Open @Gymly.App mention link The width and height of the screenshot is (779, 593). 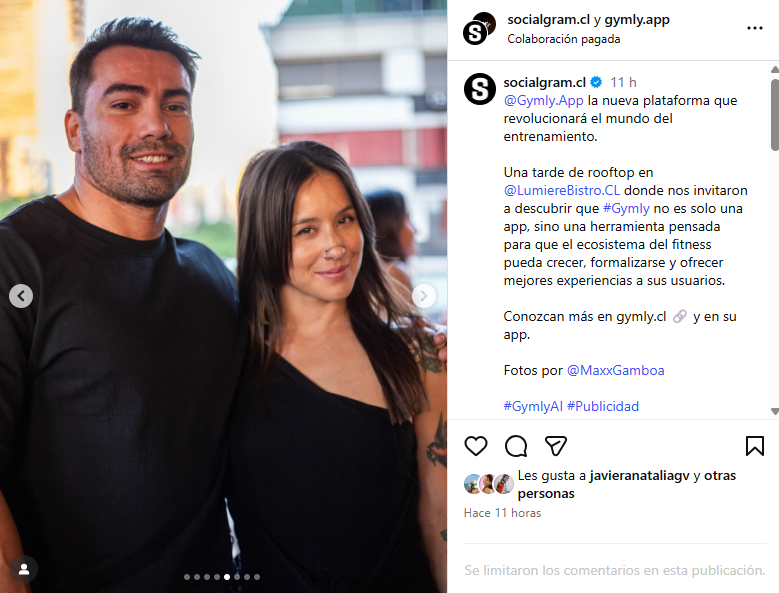543,100
